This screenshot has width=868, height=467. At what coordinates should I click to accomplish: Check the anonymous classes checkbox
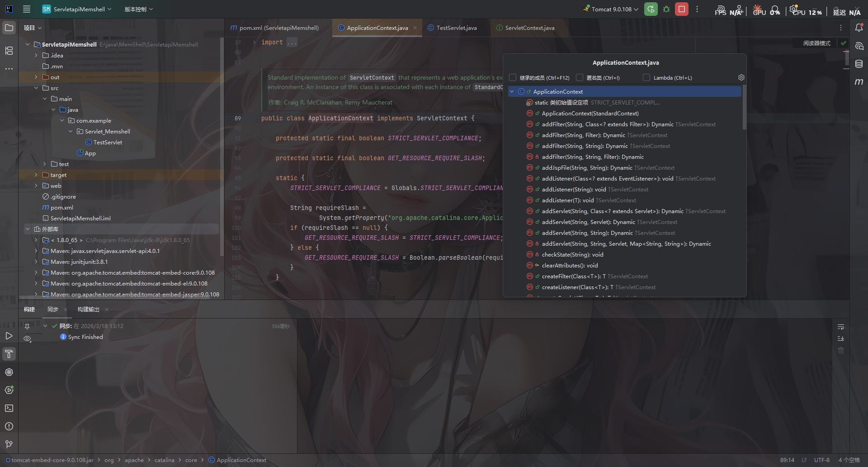tap(580, 78)
